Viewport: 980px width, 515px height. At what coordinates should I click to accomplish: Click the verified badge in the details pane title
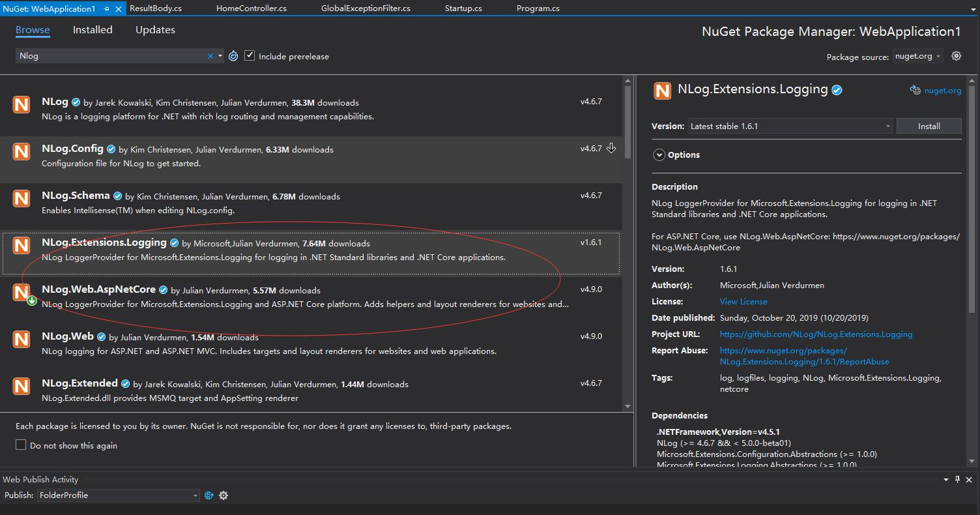pos(837,90)
